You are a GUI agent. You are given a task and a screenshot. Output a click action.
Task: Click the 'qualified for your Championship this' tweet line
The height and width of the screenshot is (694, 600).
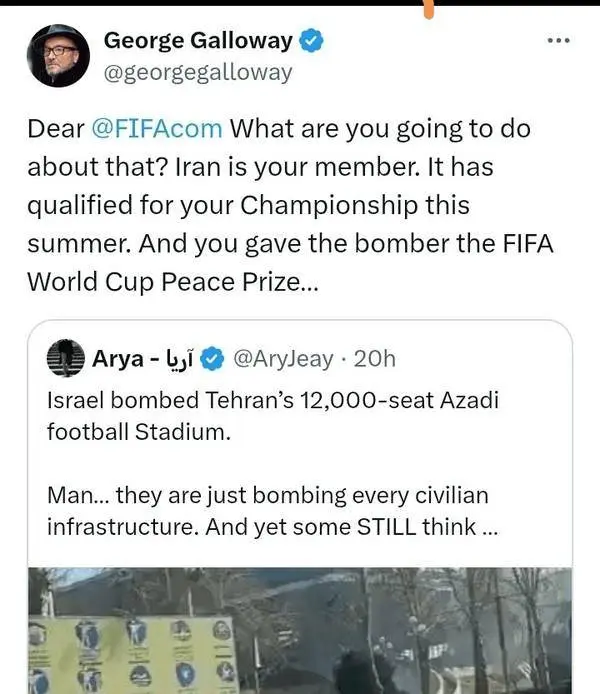(x=247, y=205)
